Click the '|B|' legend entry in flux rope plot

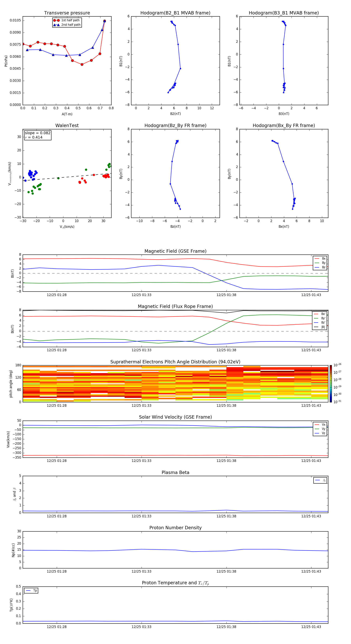click(x=320, y=327)
